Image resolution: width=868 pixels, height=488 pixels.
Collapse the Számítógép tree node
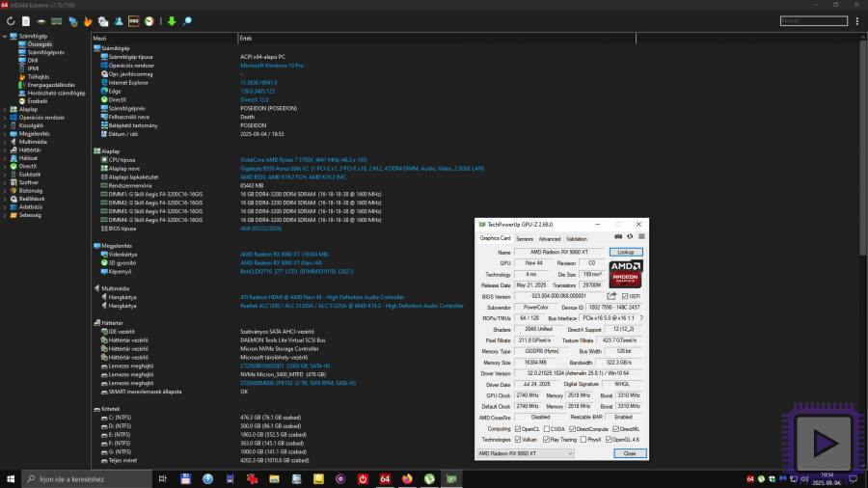pyautogui.click(x=5, y=36)
